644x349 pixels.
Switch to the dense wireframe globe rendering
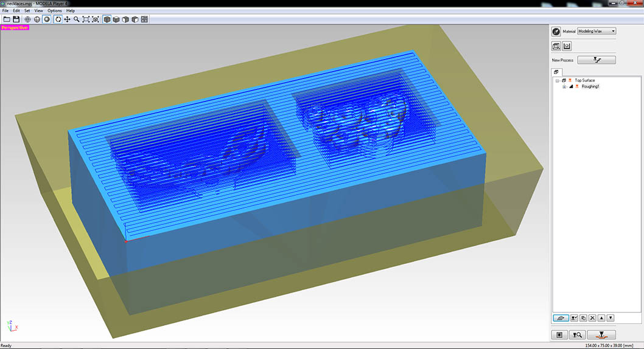pos(27,19)
